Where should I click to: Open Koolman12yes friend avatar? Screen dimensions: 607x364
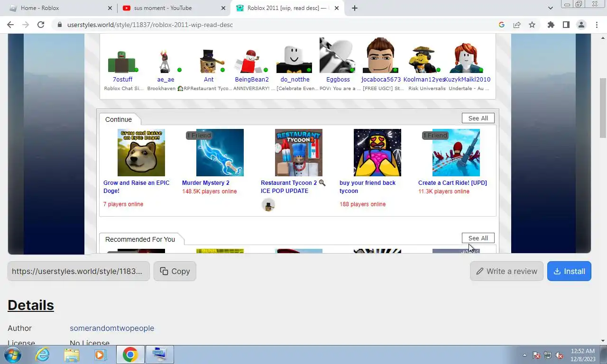pyautogui.click(x=424, y=59)
